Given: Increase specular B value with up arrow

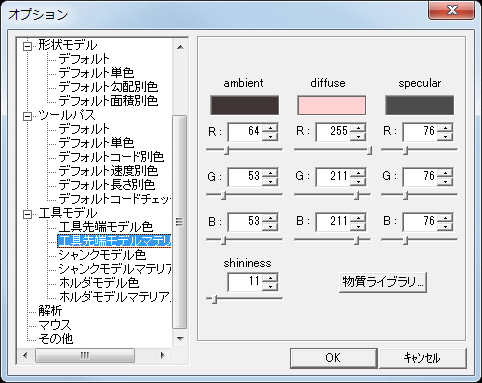Looking at the screenshot, I should click(445, 218).
